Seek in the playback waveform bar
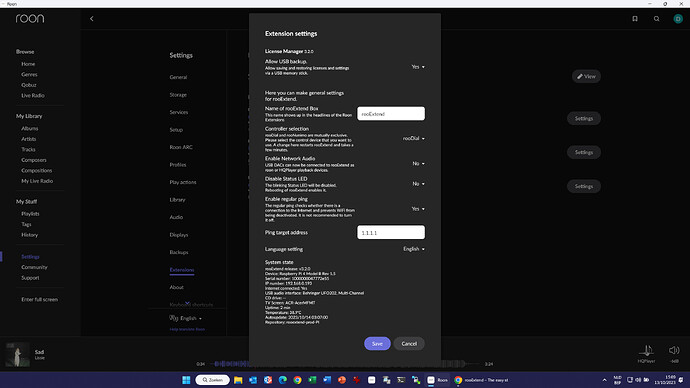 [344, 364]
